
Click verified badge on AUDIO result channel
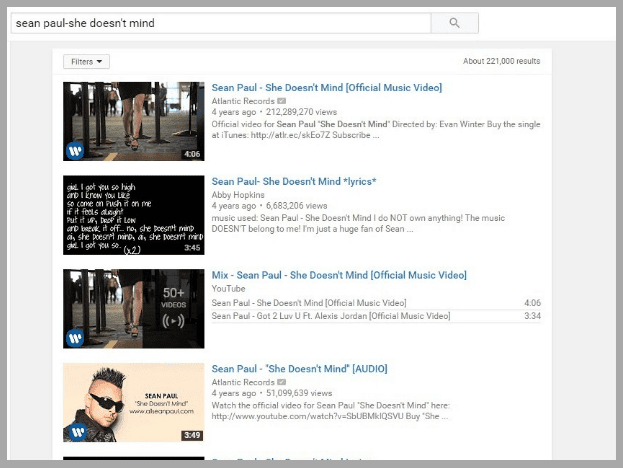click(282, 382)
